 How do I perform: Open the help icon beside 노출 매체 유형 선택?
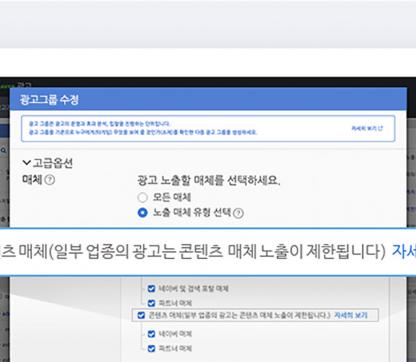(238, 213)
